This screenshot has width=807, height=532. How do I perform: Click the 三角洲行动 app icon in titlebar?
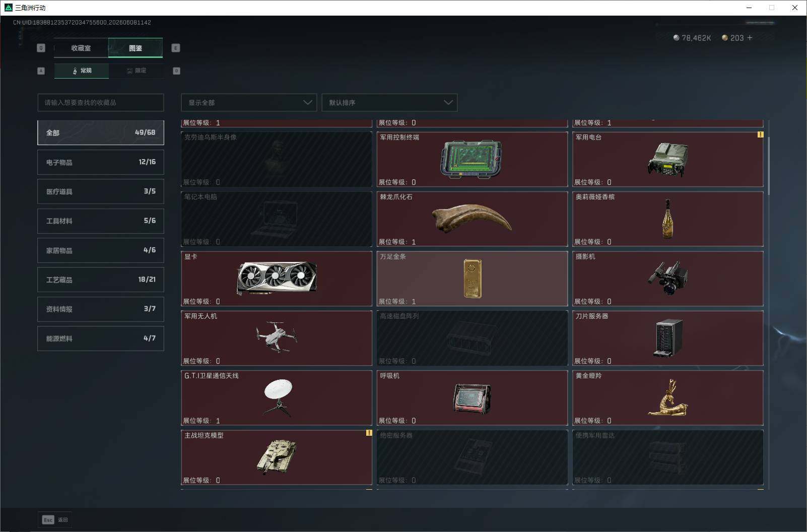coord(8,8)
